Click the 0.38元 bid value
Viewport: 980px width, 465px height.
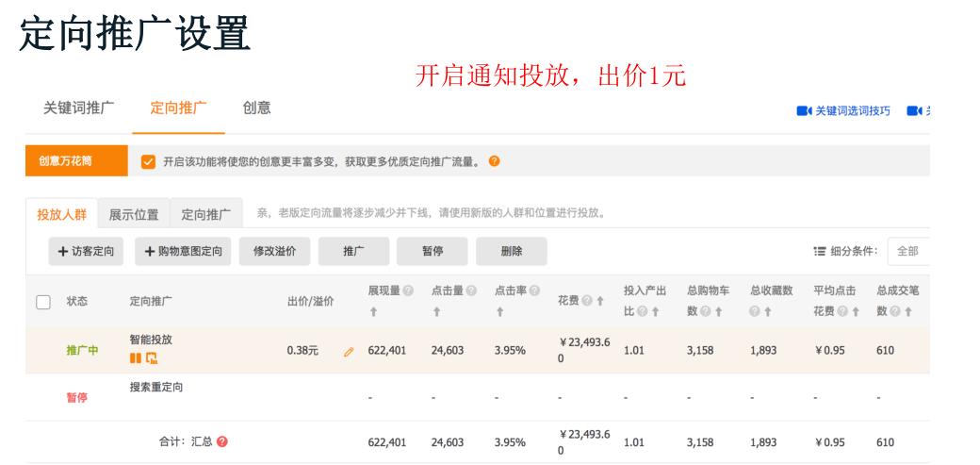(x=302, y=351)
